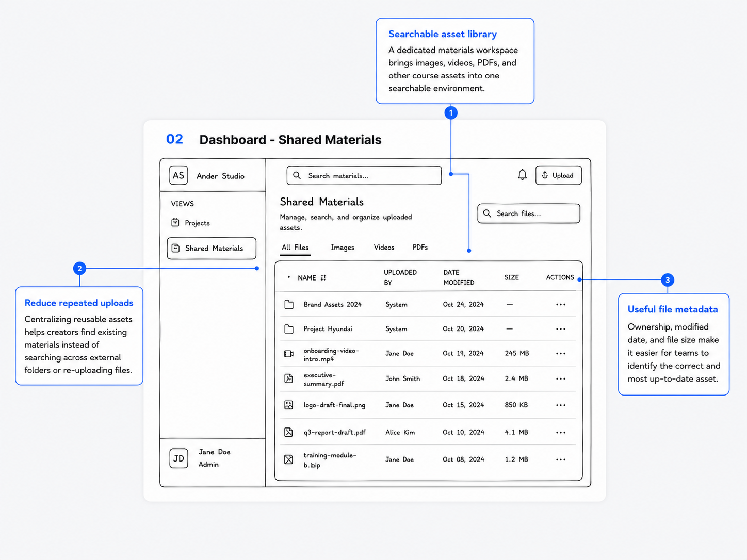Switch to the PDFs tab

(x=420, y=248)
